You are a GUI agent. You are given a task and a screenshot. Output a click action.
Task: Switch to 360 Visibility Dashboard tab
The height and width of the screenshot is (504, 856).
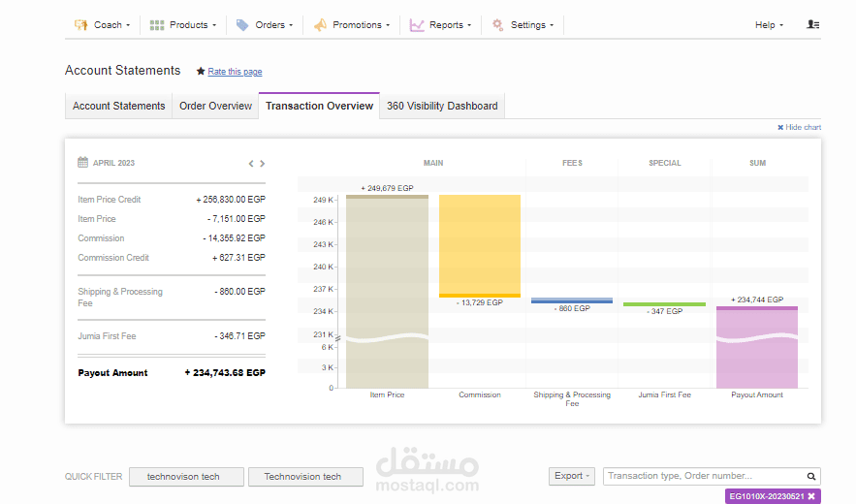pyautogui.click(x=442, y=106)
